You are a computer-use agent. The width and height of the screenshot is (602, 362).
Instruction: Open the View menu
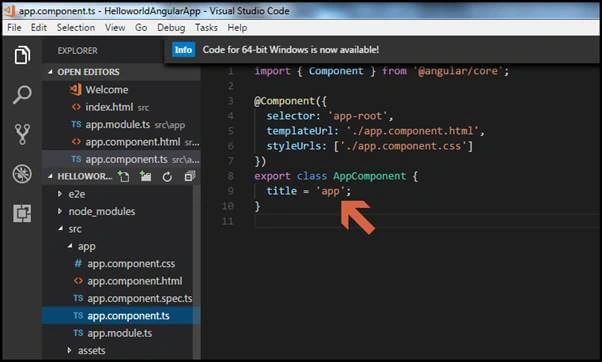[115, 28]
